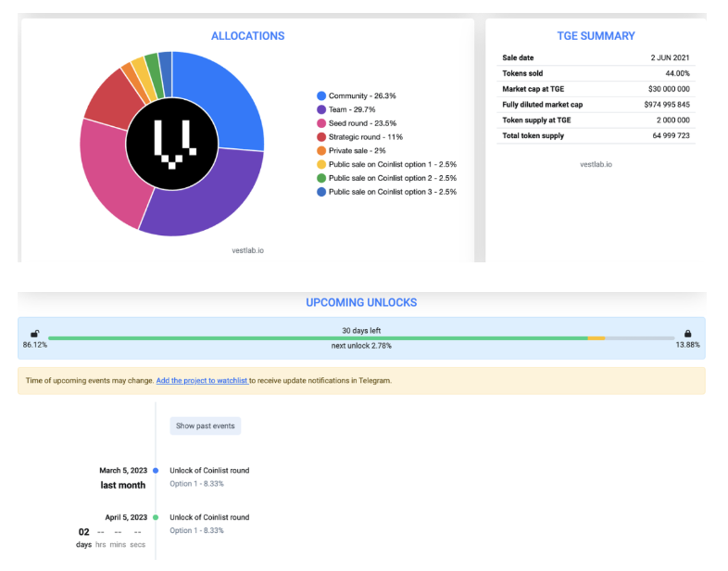
Task: Click the green unlocked progress bar segment
Action: coord(318,338)
